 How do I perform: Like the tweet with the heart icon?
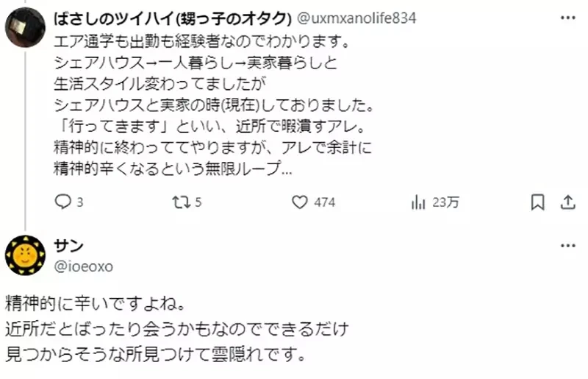[x=299, y=202]
